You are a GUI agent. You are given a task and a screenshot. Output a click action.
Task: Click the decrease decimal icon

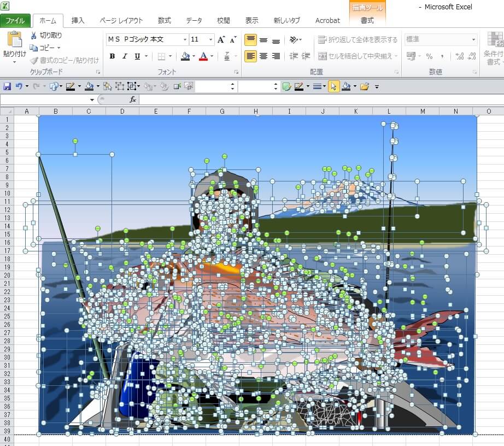(472, 56)
